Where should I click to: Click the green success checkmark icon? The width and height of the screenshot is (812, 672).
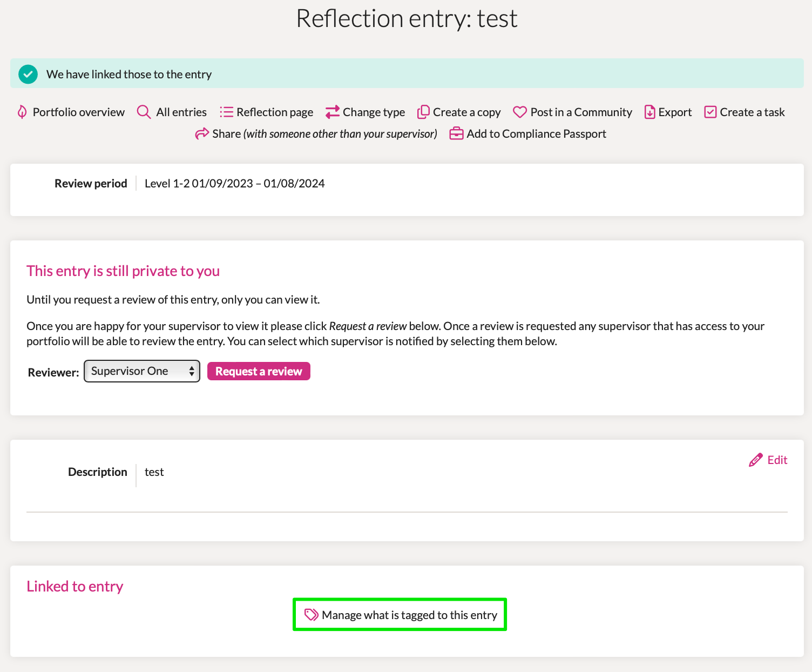point(28,74)
